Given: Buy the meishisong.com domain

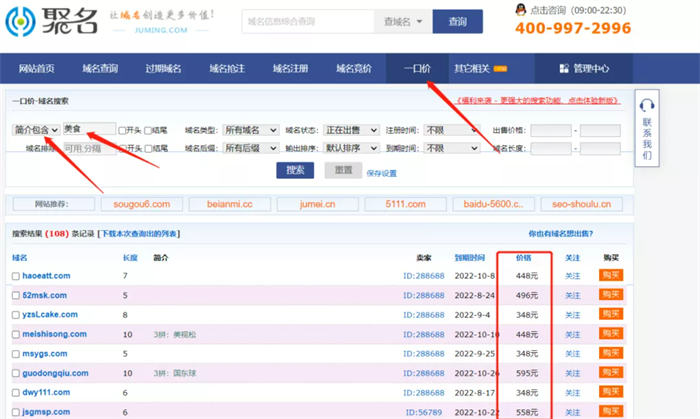Looking at the screenshot, I should [x=611, y=334].
